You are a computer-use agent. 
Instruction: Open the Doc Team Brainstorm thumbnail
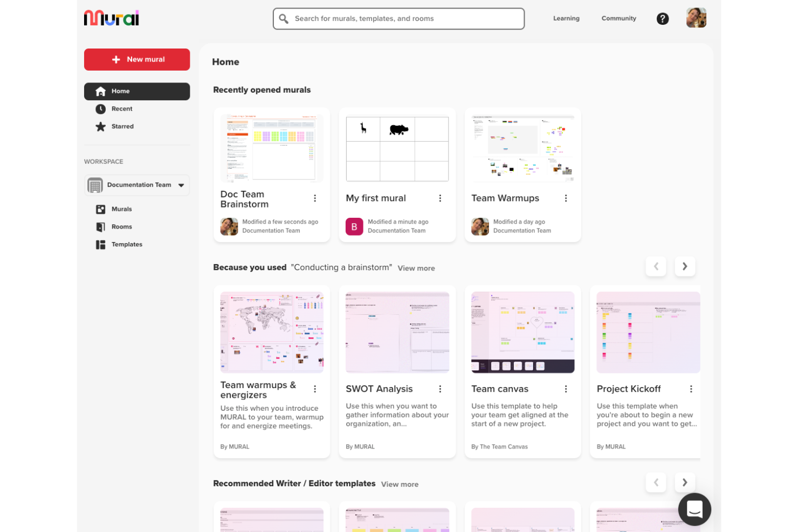coord(272,148)
